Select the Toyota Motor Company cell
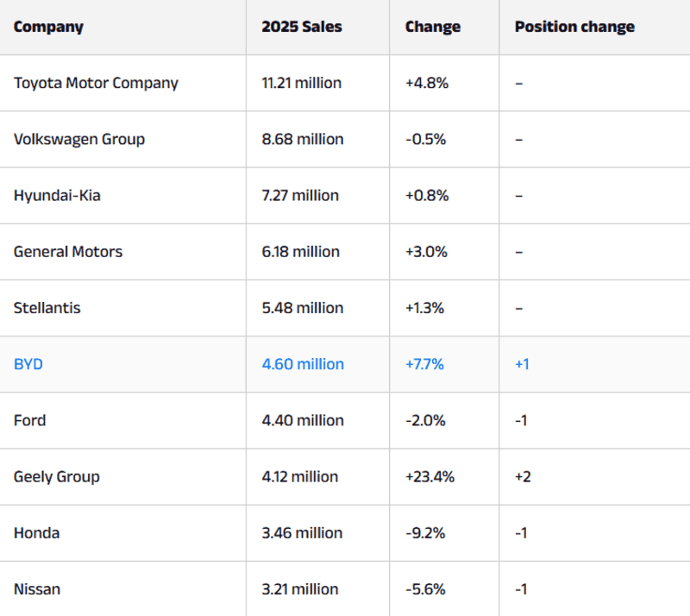Screen dimensions: 690x616 click(96, 83)
